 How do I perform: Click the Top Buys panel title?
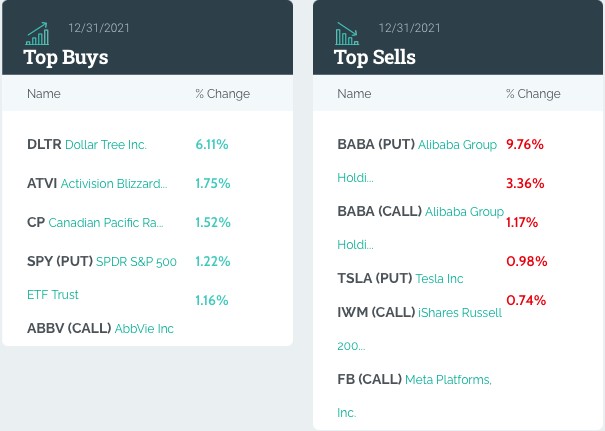pyautogui.click(x=66, y=57)
